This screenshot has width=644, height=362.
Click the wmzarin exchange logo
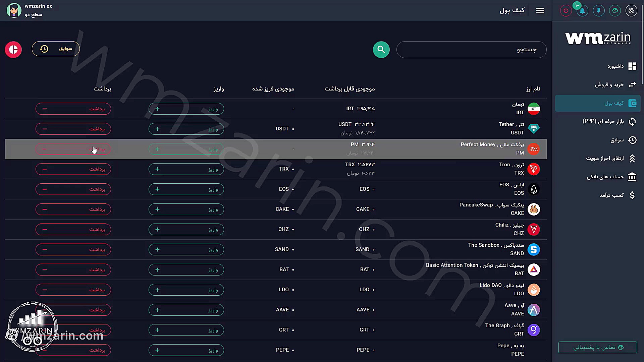point(598,38)
